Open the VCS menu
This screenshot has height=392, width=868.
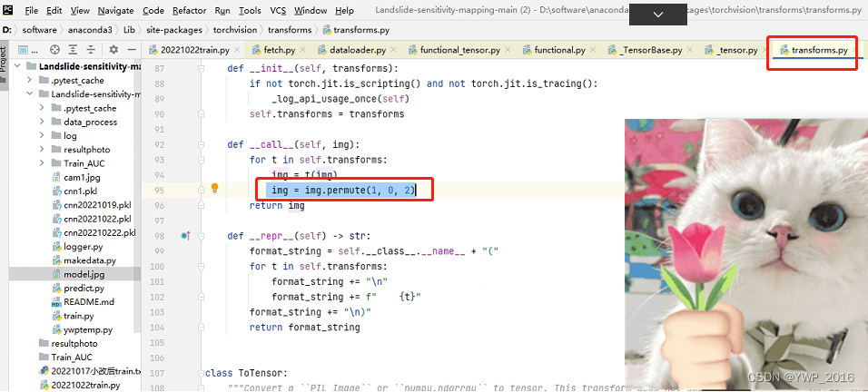279,11
